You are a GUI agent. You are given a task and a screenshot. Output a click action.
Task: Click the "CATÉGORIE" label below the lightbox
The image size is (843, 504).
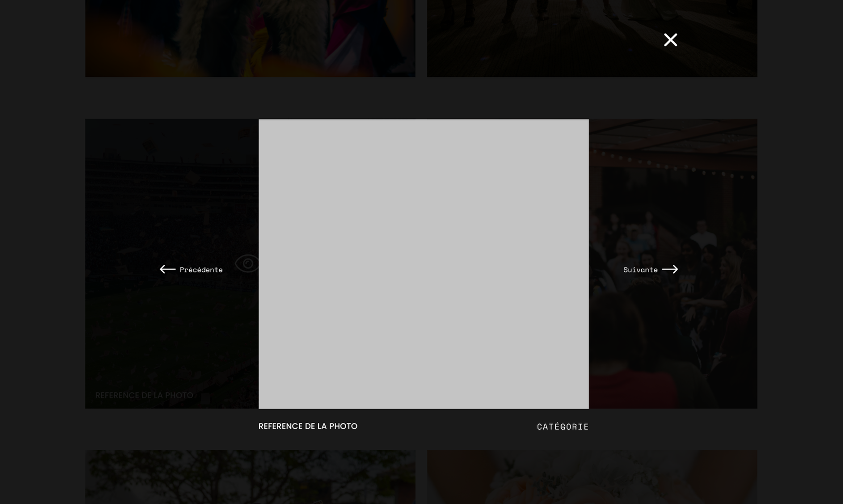coord(562,427)
